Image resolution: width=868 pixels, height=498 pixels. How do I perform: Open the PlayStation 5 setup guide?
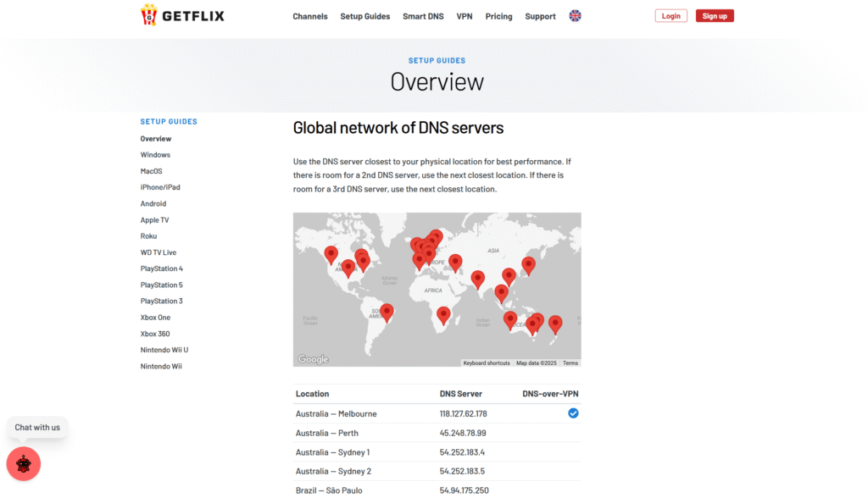tap(161, 285)
